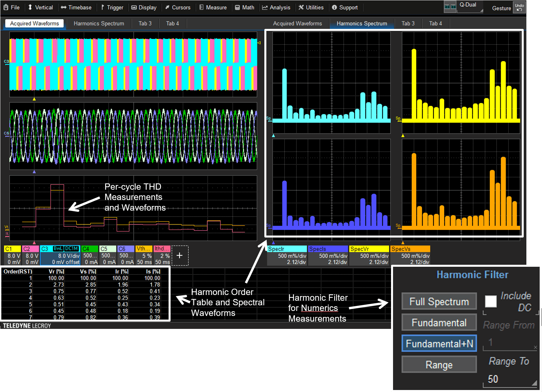Open the Q-Dual mode dropdown arrow
The height and width of the screenshot is (392, 542).
coord(481,10)
